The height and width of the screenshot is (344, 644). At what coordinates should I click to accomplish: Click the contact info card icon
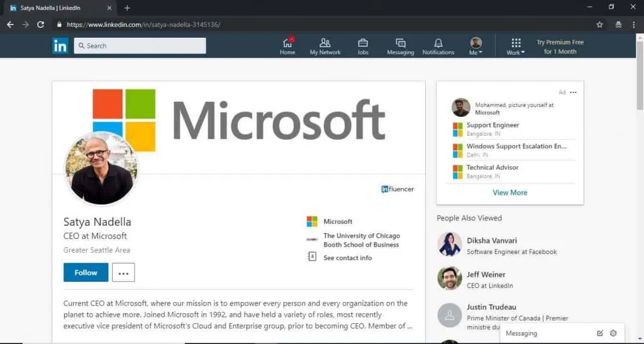click(312, 257)
